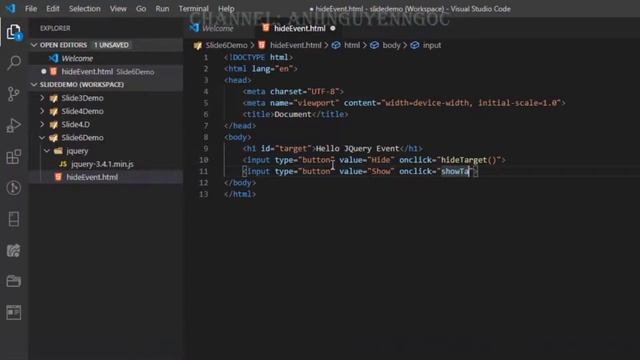Open the Run and Debug view icon
This screenshot has height=360, width=640.
13,125
